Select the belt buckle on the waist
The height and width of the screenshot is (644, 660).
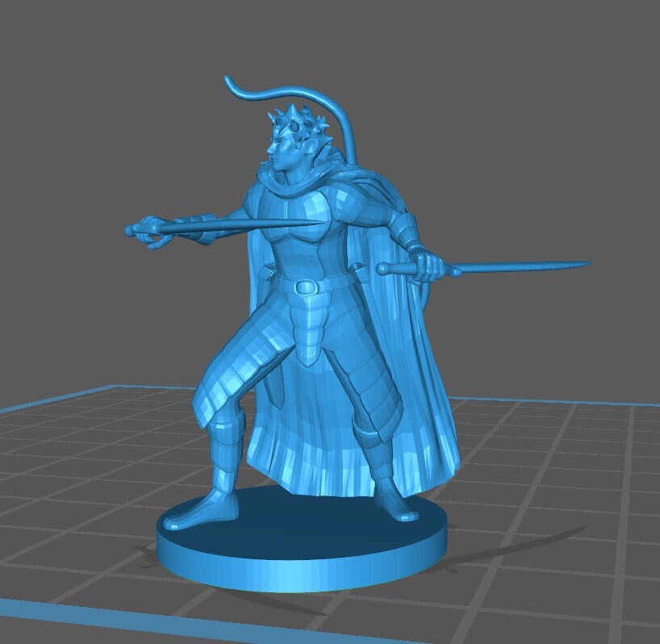tap(307, 286)
